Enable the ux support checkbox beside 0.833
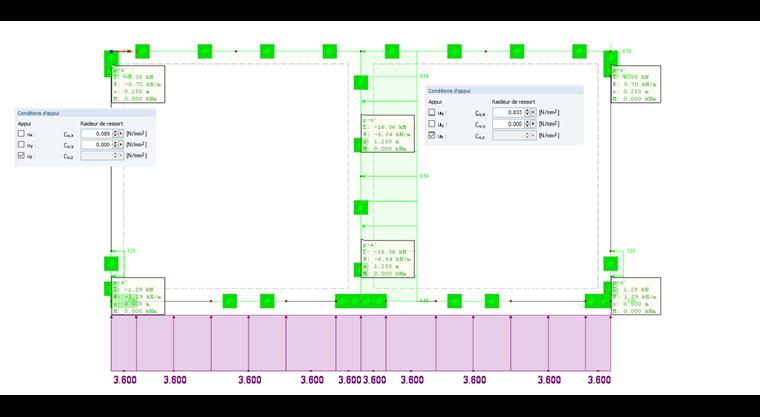Screen dimensions: 760x417 [431, 112]
